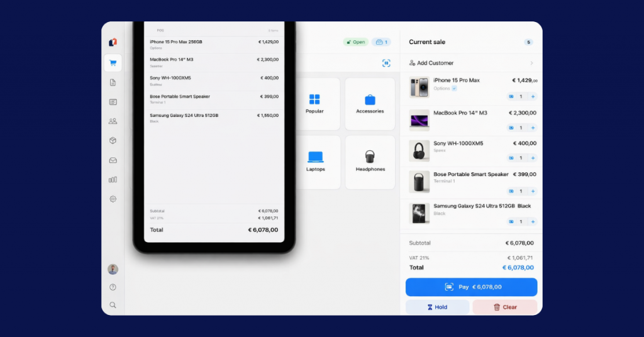Click the inbox tray icon in sidebar
This screenshot has height=337, width=644.
tap(113, 160)
